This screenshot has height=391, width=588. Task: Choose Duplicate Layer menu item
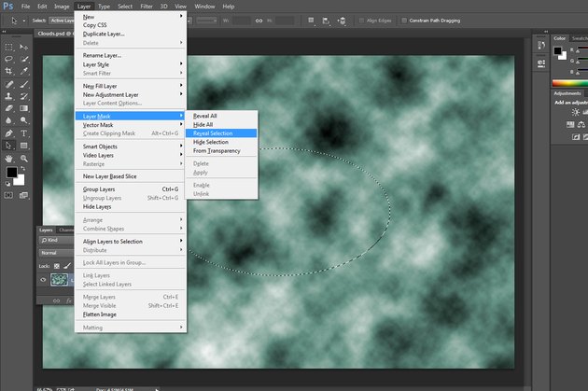click(x=131, y=34)
